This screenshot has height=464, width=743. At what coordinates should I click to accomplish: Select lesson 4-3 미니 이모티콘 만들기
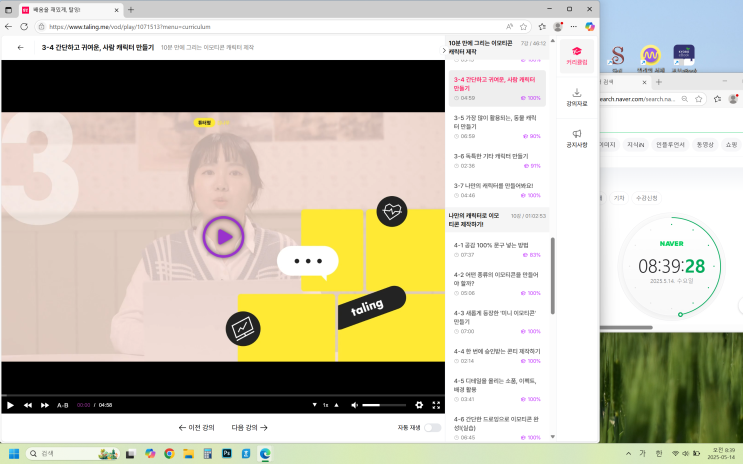(x=497, y=322)
